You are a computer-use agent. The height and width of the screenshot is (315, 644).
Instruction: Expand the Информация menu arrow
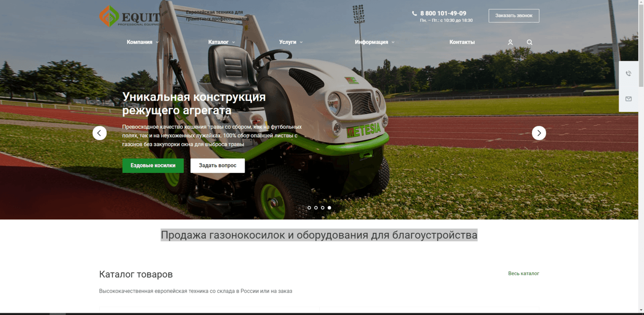(x=393, y=43)
